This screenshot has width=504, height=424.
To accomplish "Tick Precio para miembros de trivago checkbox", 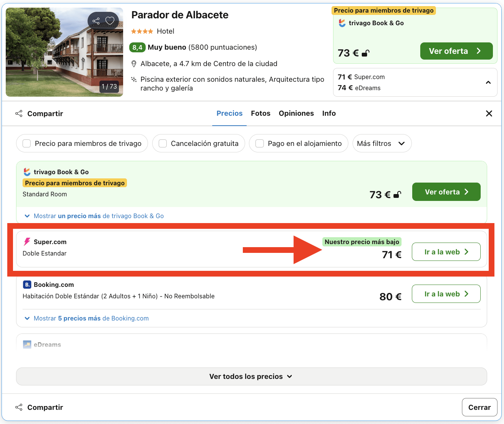I will (27, 143).
